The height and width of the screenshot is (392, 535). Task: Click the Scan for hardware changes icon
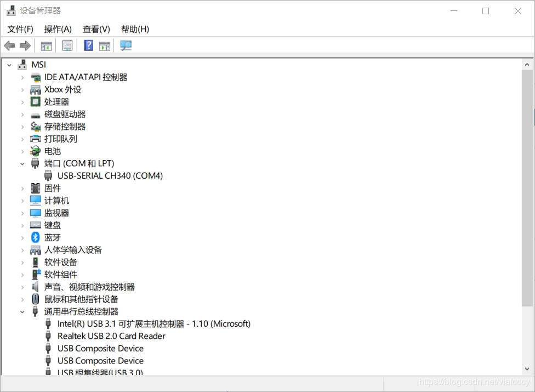[126, 46]
